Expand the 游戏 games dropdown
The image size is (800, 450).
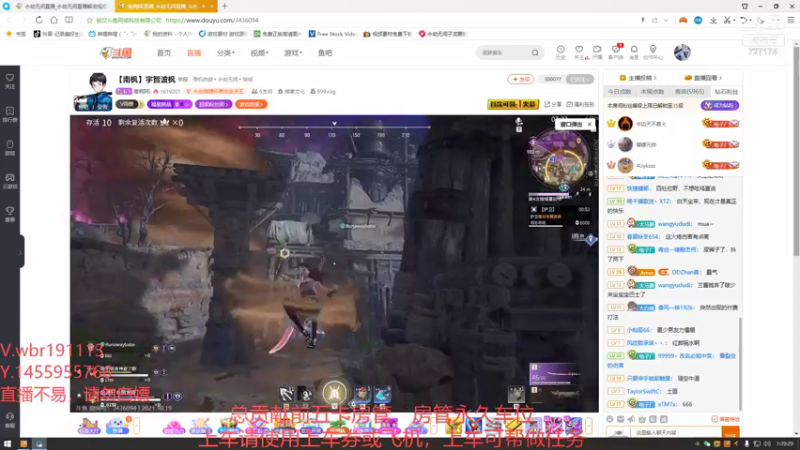(293, 53)
